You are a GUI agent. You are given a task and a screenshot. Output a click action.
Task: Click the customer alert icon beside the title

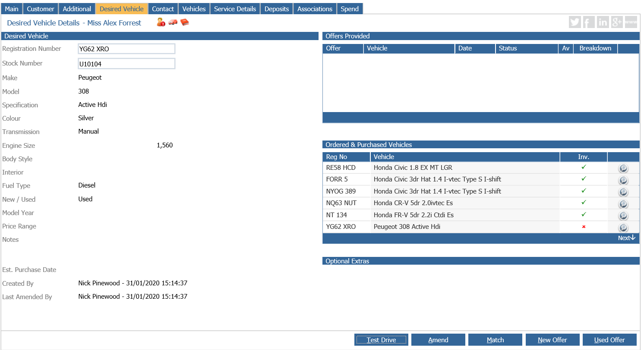tap(160, 22)
